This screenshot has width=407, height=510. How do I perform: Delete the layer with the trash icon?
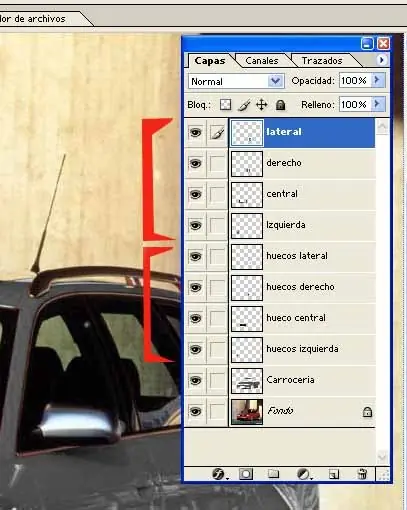tap(362, 473)
